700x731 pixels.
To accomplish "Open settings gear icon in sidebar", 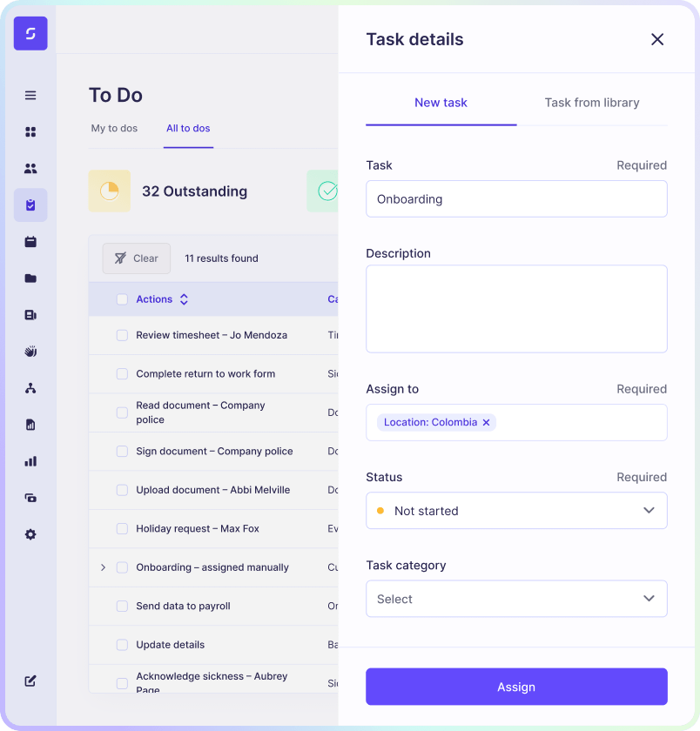I will (30, 534).
